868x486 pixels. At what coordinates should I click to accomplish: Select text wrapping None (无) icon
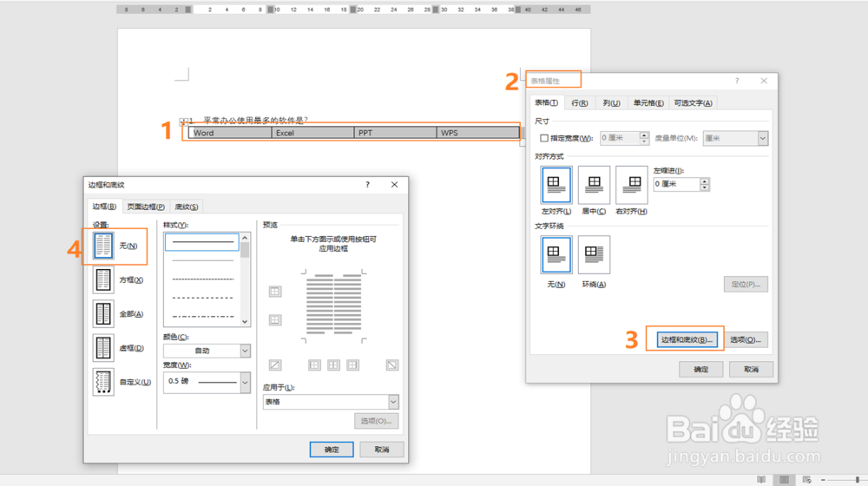click(556, 254)
